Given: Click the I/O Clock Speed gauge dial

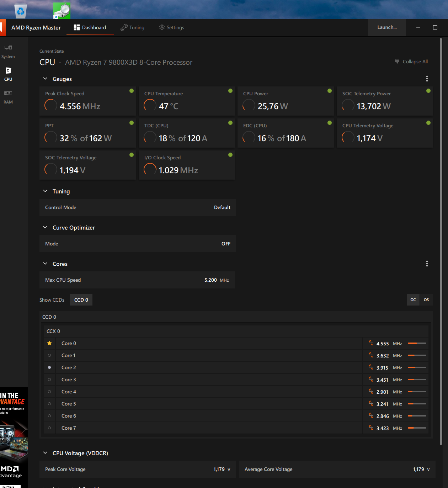Looking at the screenshot, I should point(150,169).
